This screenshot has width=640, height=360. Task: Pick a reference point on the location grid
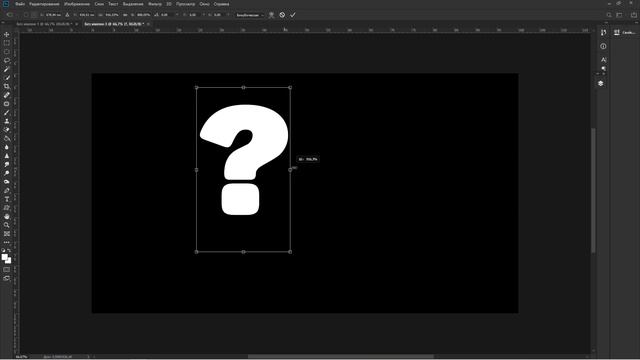click(34, 15)
